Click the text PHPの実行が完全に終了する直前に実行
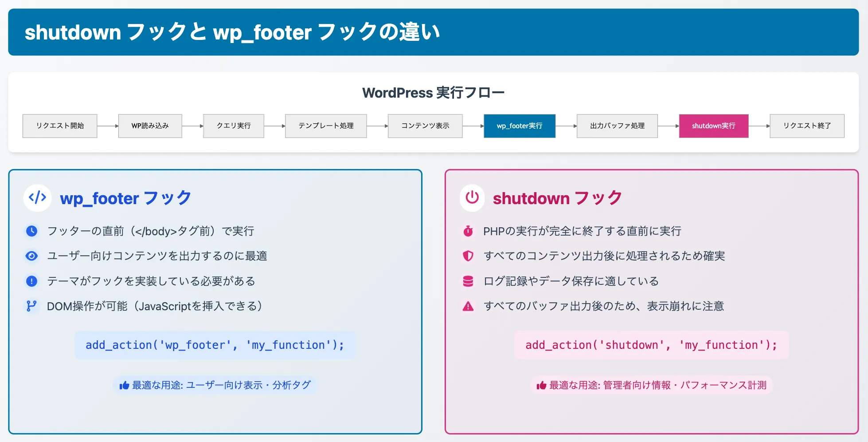The image size is (868, 442). pyautogui.click(x=583, y=231)
